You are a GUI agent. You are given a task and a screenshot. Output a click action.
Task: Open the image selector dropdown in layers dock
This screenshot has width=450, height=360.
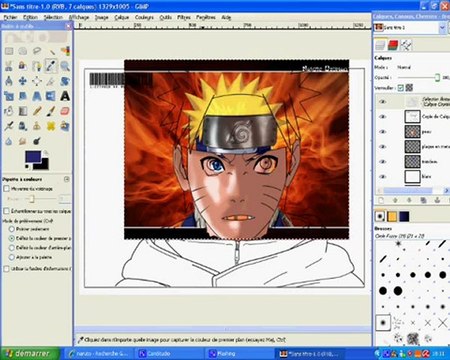442,28
